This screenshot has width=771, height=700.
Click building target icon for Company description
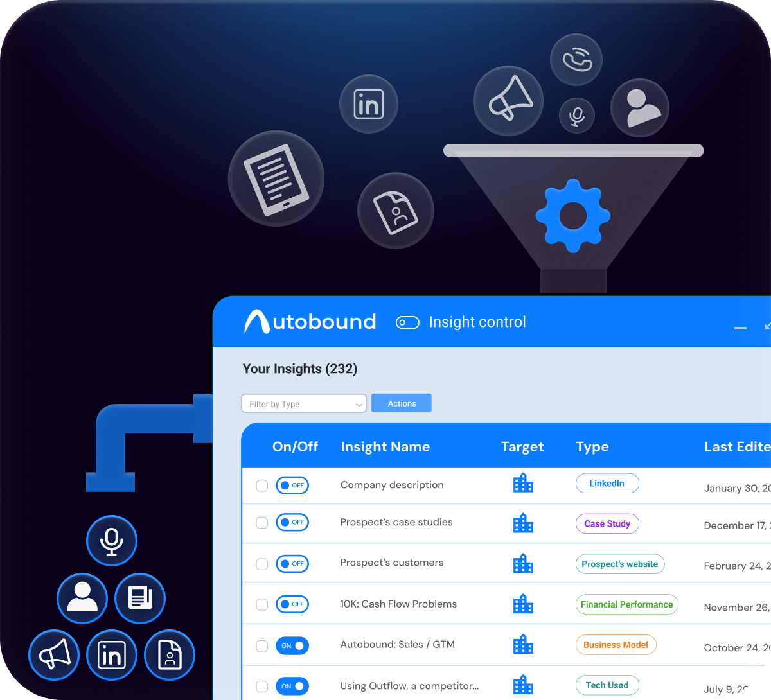coord(523,483)
